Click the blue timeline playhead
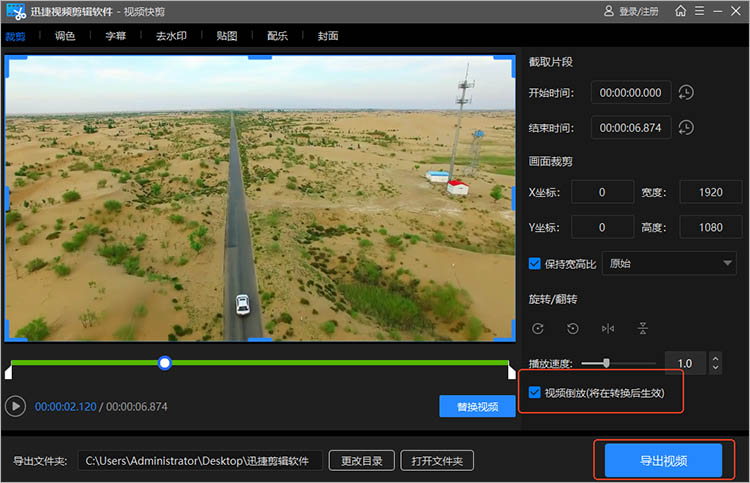 [165, 363]
